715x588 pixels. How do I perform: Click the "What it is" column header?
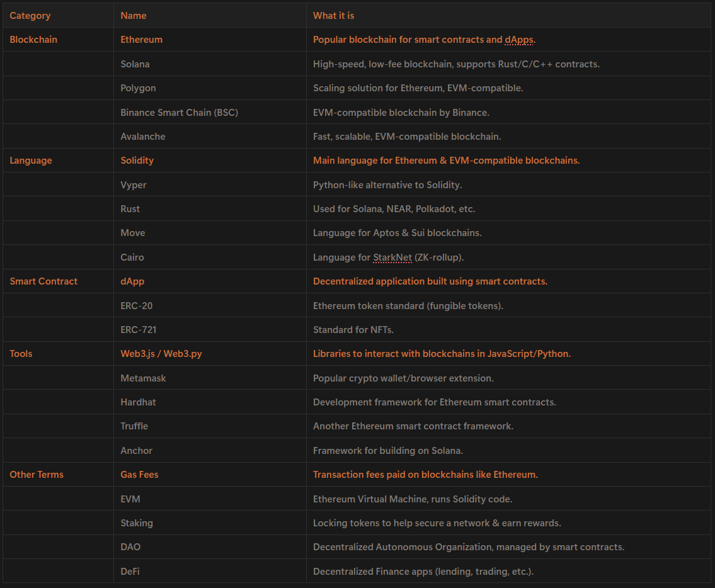(333, 15)
